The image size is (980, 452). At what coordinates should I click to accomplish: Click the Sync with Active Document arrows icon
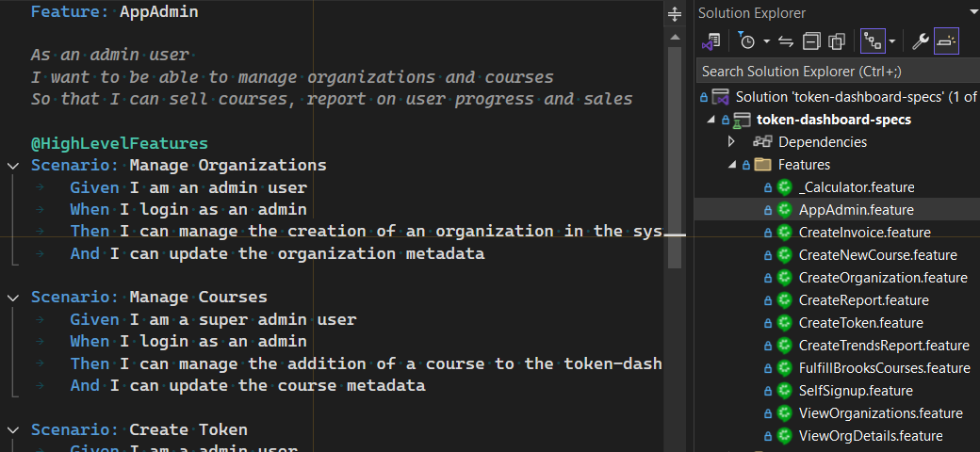pos(786,41)
